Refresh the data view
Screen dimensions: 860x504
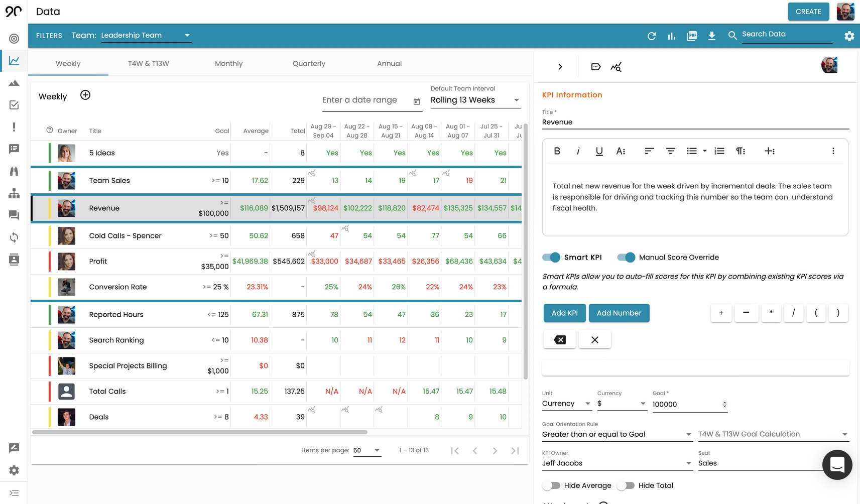click(x=651, y=36)
